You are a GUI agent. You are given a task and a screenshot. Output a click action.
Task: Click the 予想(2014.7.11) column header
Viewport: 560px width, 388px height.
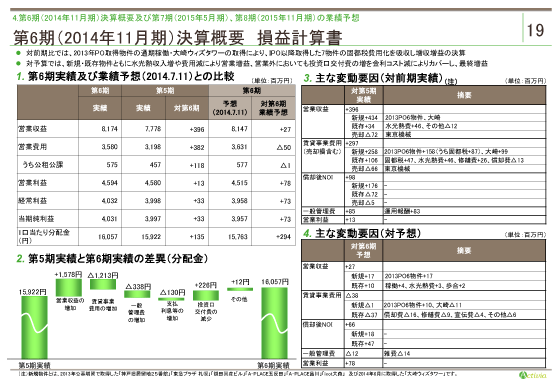230,108
